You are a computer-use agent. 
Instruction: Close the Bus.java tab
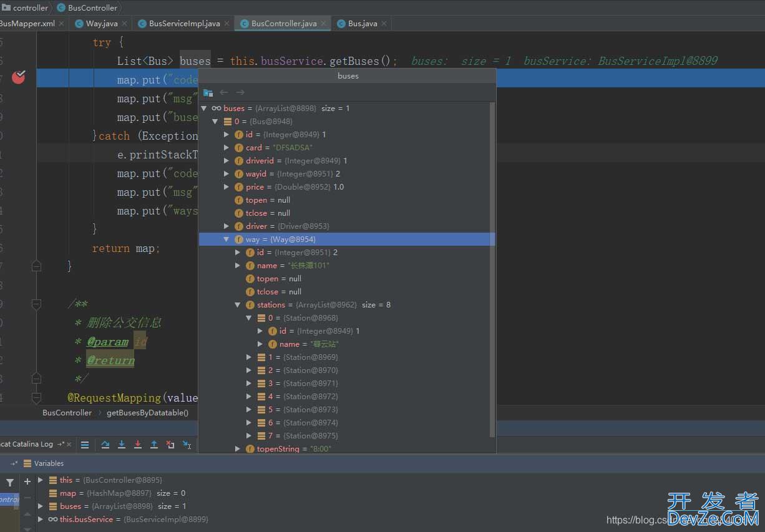coord(384,23)
